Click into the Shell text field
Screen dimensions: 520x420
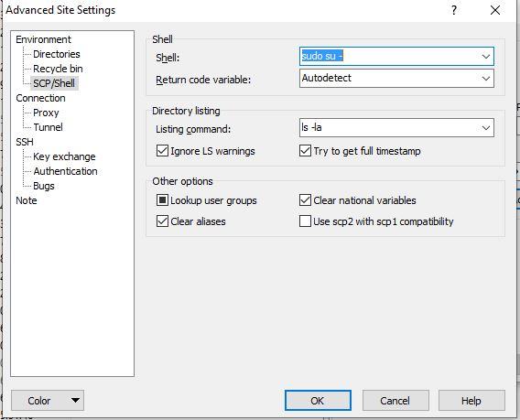click(x=389, y=57)
